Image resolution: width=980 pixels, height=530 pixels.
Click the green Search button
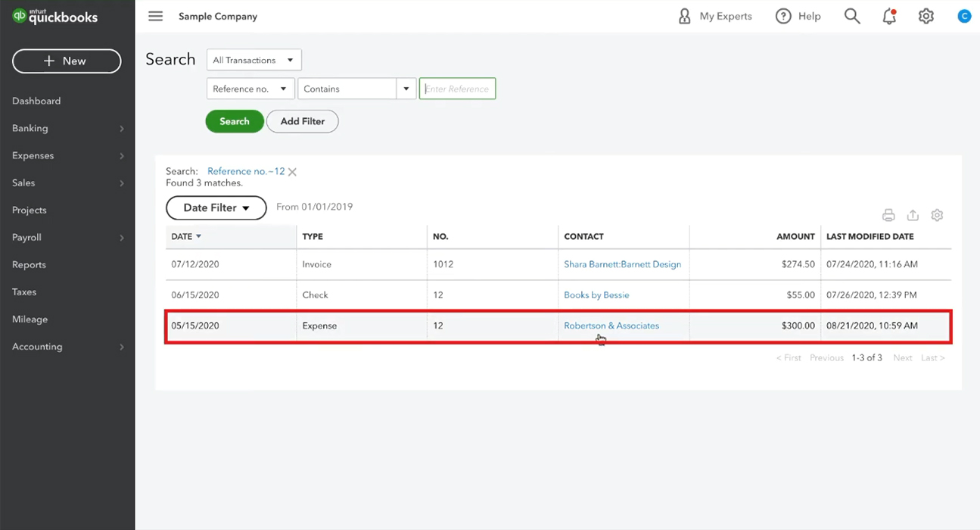[x=235, y=121]
